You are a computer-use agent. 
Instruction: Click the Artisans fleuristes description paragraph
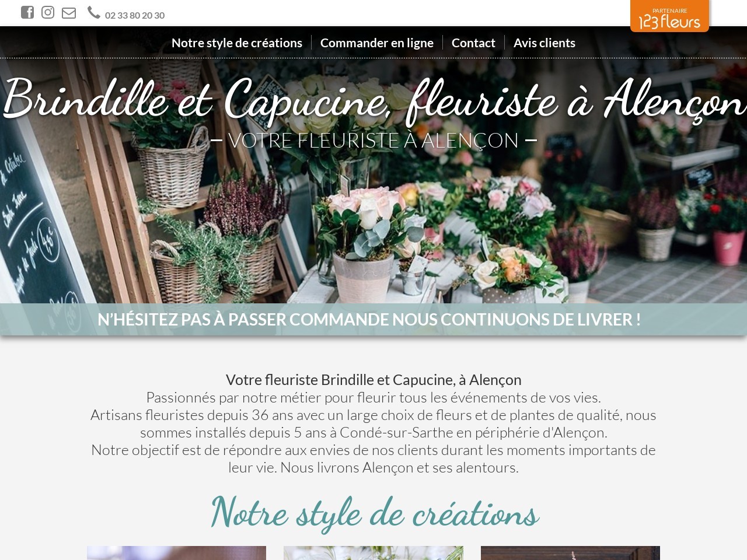tap(373, 423)
